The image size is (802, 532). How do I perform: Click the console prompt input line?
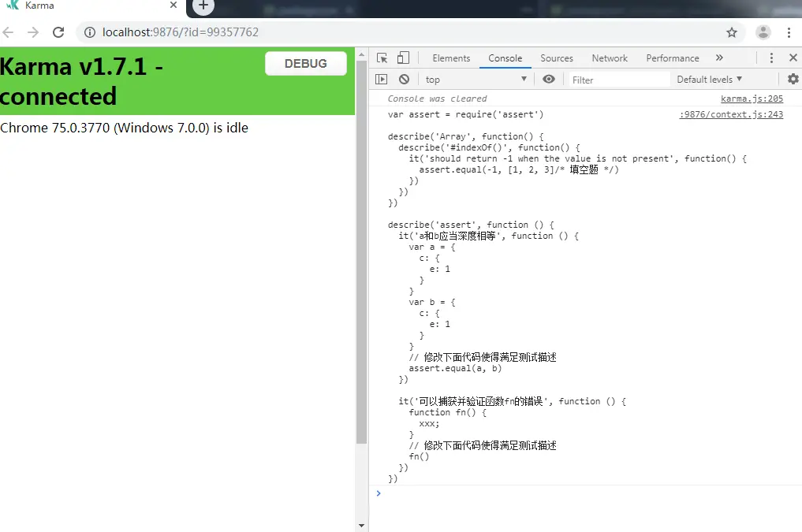[588, 493]
